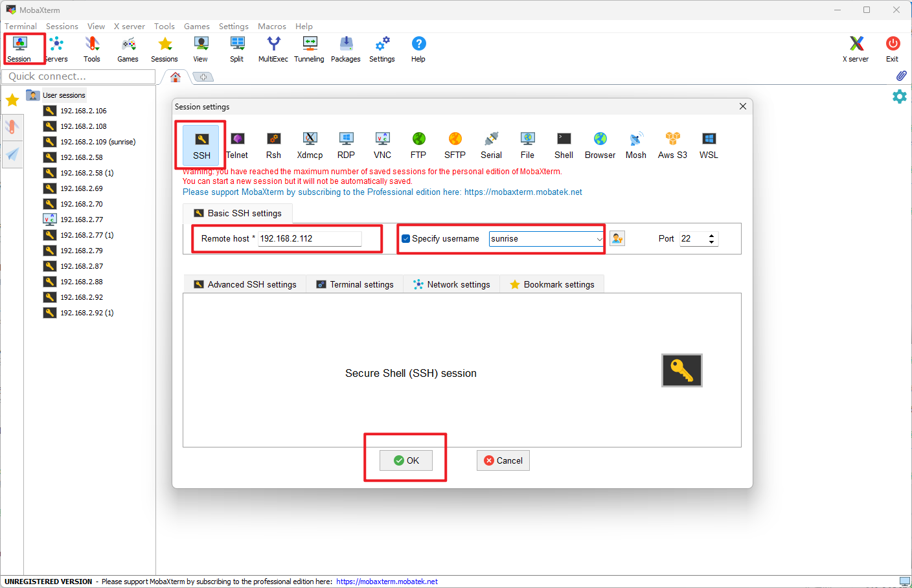Click the new tab plus button

point(203,77)
